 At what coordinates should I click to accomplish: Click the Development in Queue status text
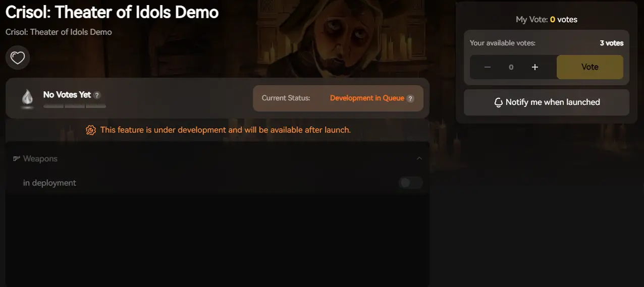(367, 98)
